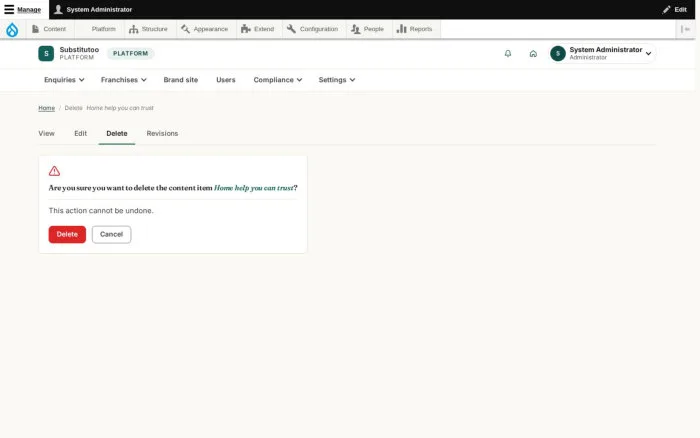The image size is (700, 438).
Task: Click the home icon in the header
Action: [533, 54]
